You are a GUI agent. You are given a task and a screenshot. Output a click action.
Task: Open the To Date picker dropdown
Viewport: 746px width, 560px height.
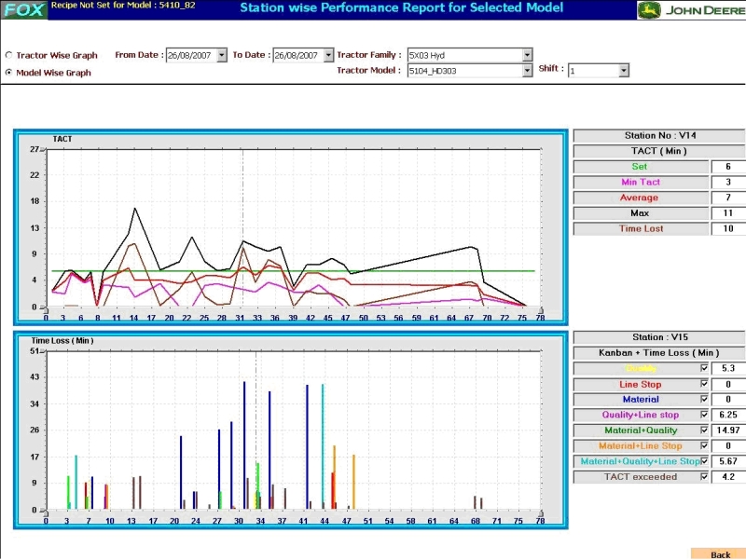(328, 56)
